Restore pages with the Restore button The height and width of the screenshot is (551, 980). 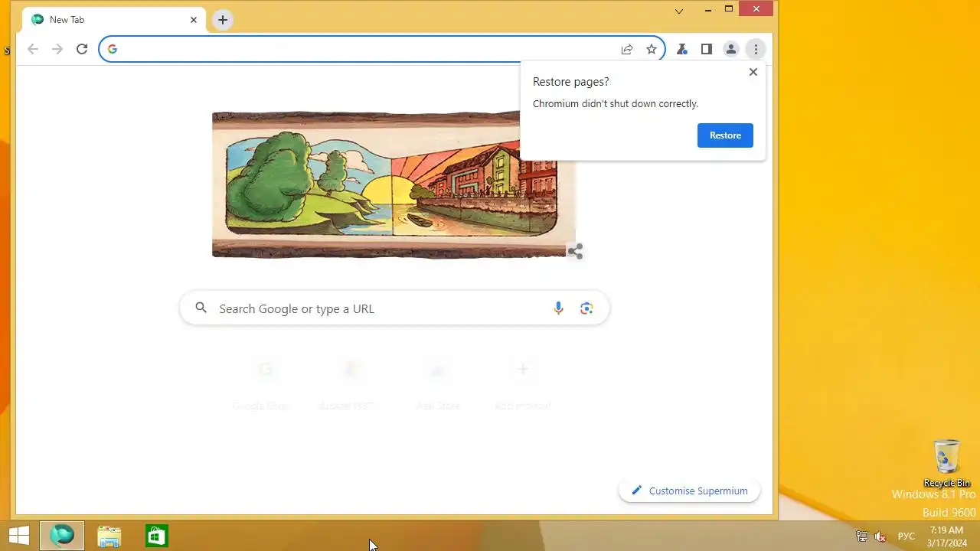coord(725,135)
